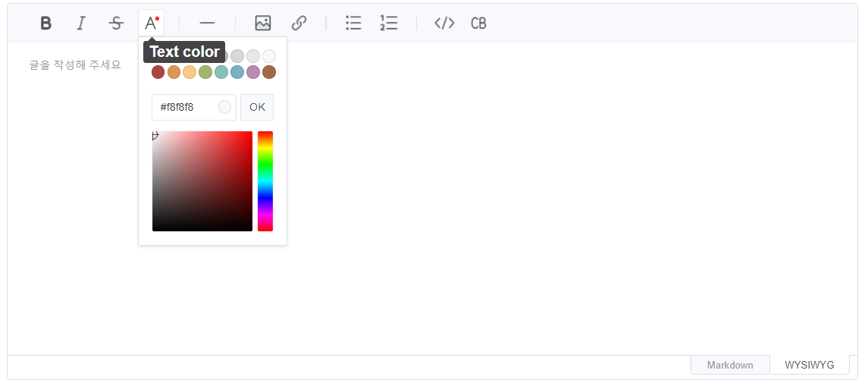The width and height of the screenshot is (868, 383).
Task: Pick the teal color swatch
Action: pos(221,72)
